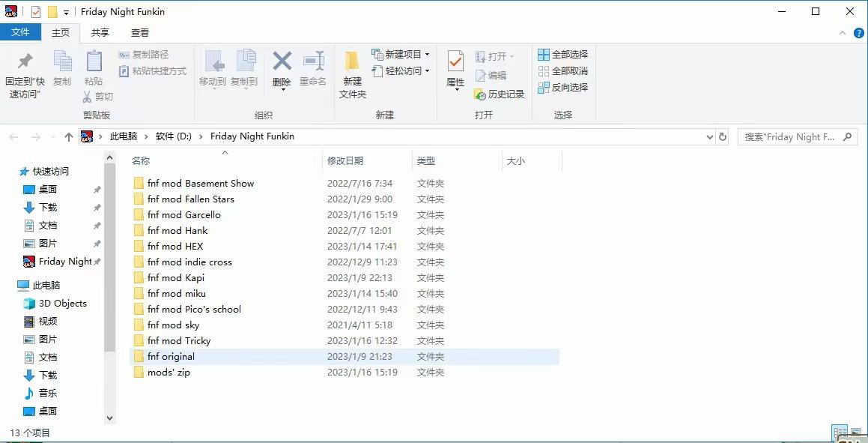Screen dimensions: 868x443
Task: Click the Back navigation arrow
Action: tap(13, 136)
